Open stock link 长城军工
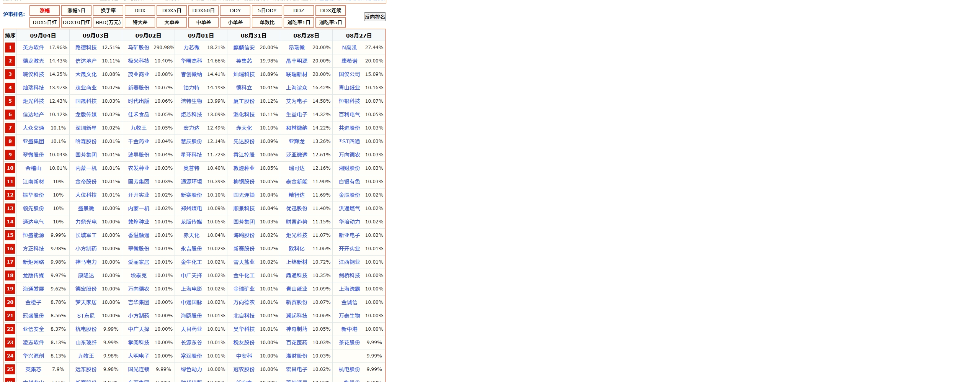Viewport: 980px width, 382px height. tap(86, 235)
